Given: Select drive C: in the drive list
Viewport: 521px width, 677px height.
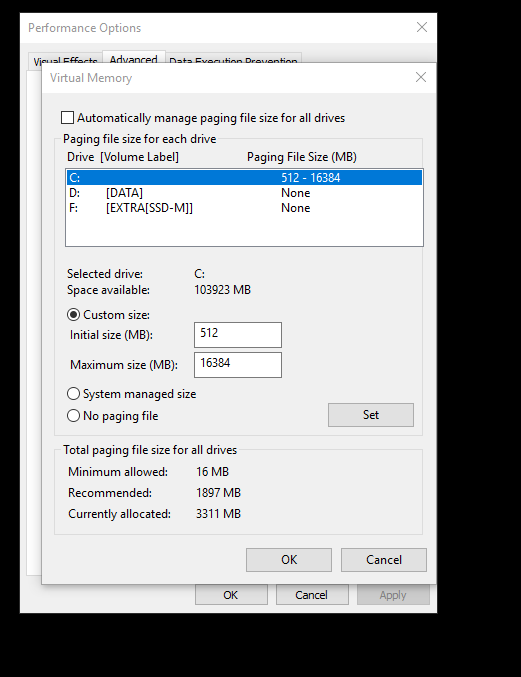Looking at the screenshot, I should (244, 177).
